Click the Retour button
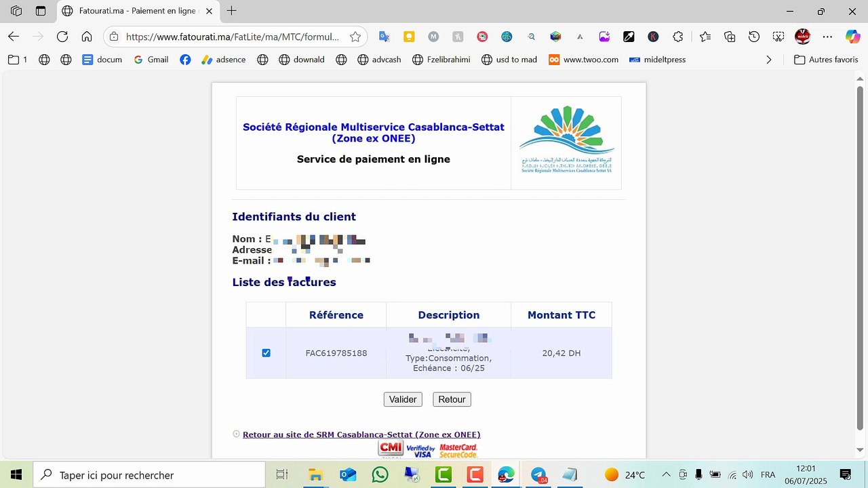Image resolution: width=868 pixels, height=488 pixels. point(452,399)
